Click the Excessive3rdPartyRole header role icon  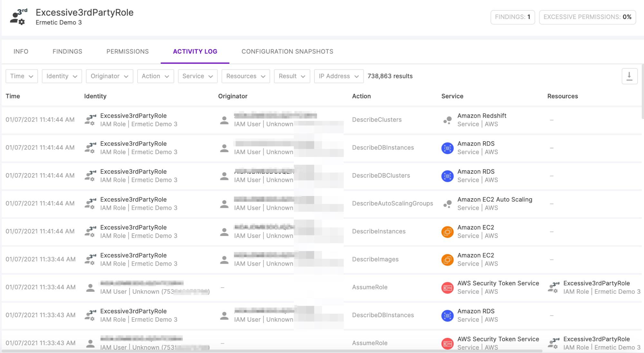pyautogui.click(x=19, y=17)
